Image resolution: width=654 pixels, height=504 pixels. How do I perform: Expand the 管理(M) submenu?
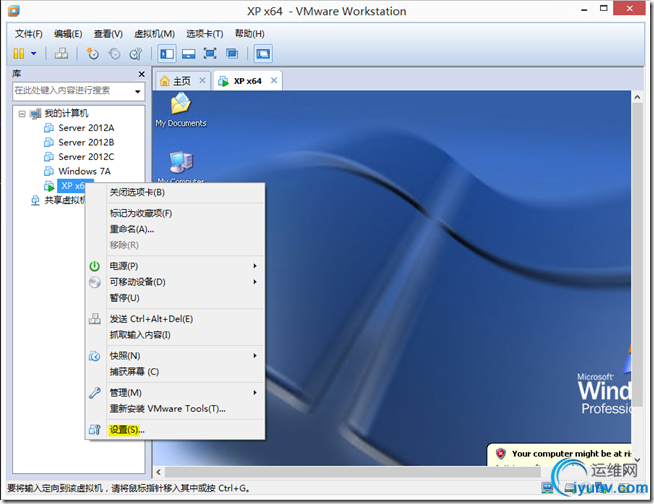(175, 393)
